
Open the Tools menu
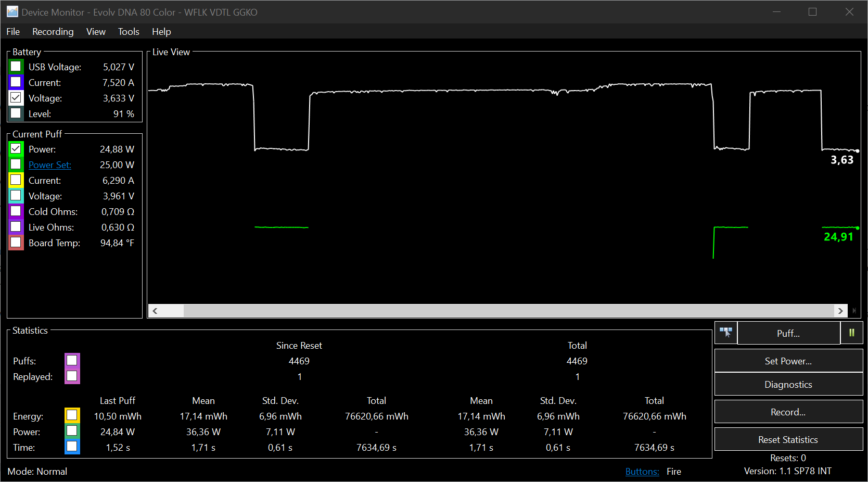pos(129,32)
